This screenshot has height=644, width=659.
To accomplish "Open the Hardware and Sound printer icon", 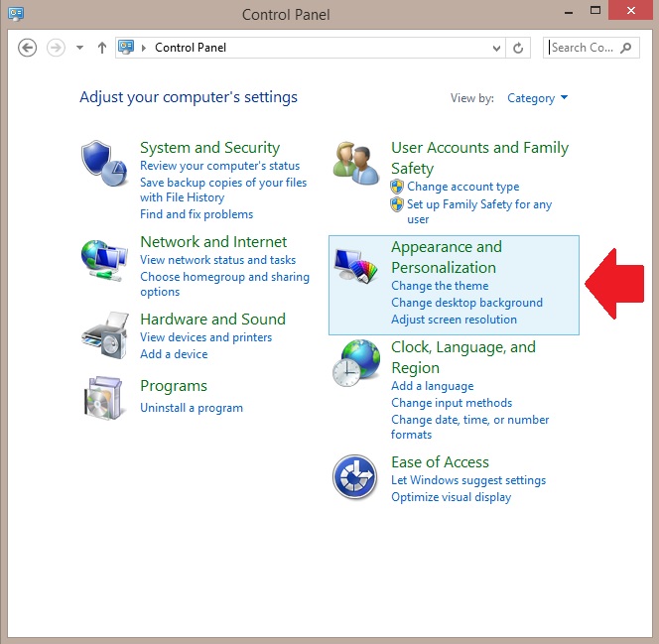I will point(105,335).
